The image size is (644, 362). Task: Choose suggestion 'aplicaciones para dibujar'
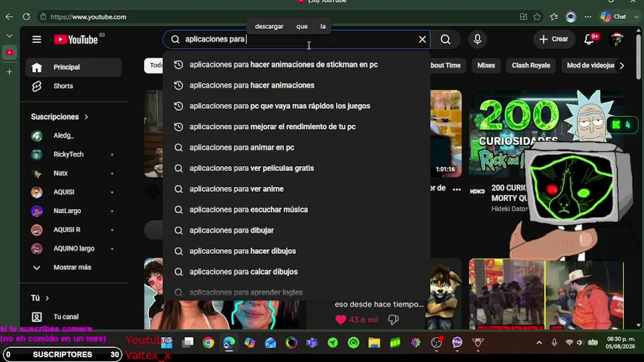296,230
